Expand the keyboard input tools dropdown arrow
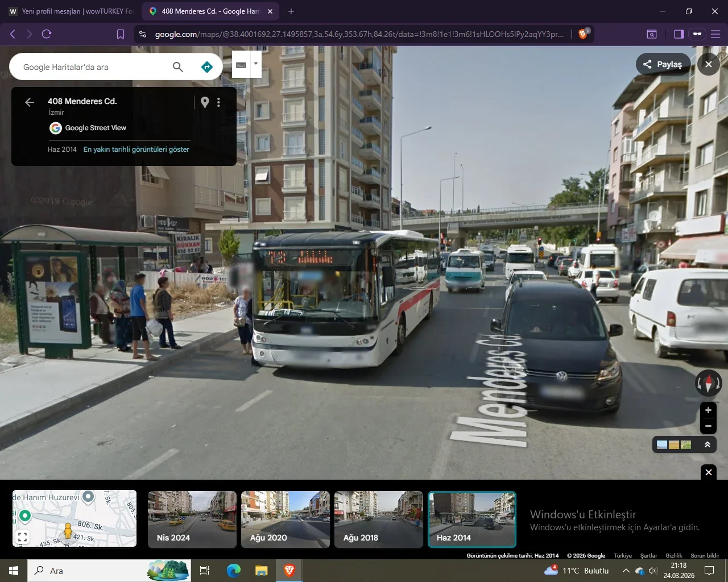The width and height of the screenshot is (728, 582). (256, 64)
